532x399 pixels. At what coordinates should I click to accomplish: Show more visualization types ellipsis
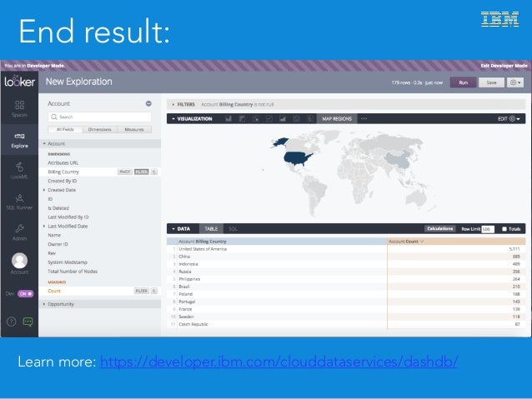(364, 118)
